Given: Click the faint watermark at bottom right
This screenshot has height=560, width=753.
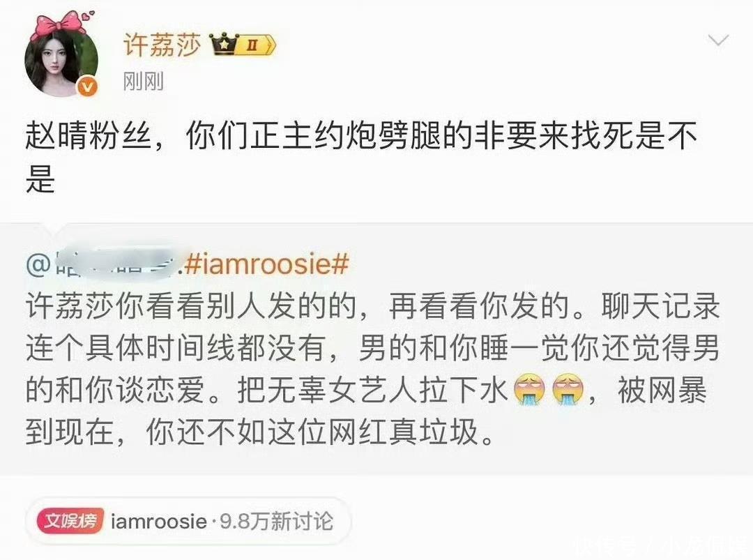Looking at the screenshot, I should pos(664,545).
